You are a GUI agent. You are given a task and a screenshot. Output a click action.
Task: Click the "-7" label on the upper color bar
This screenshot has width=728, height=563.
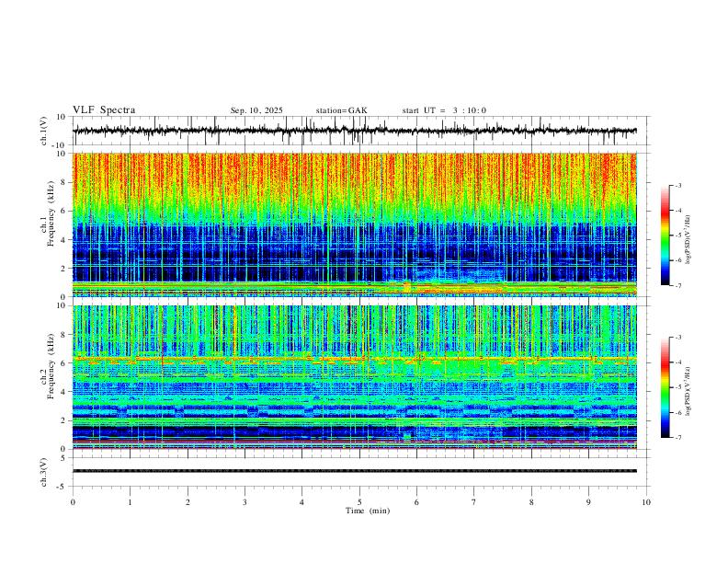(x=678, y=286)
